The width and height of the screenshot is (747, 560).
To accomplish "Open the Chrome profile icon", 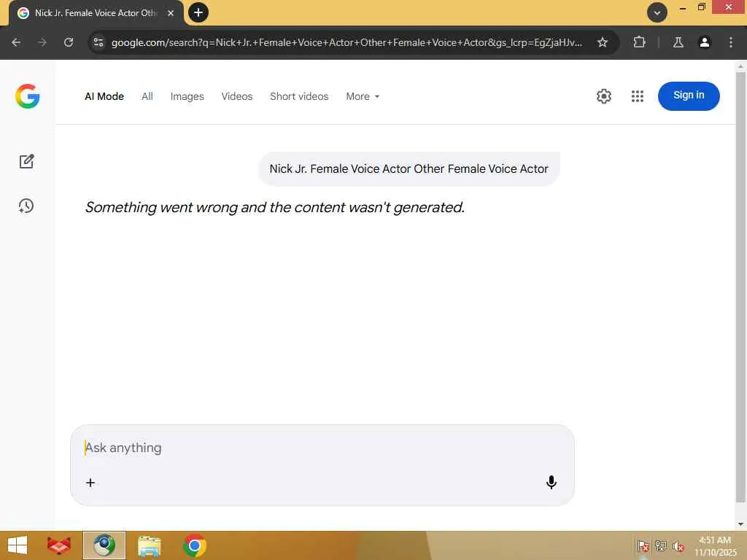I will pos(705,42).
